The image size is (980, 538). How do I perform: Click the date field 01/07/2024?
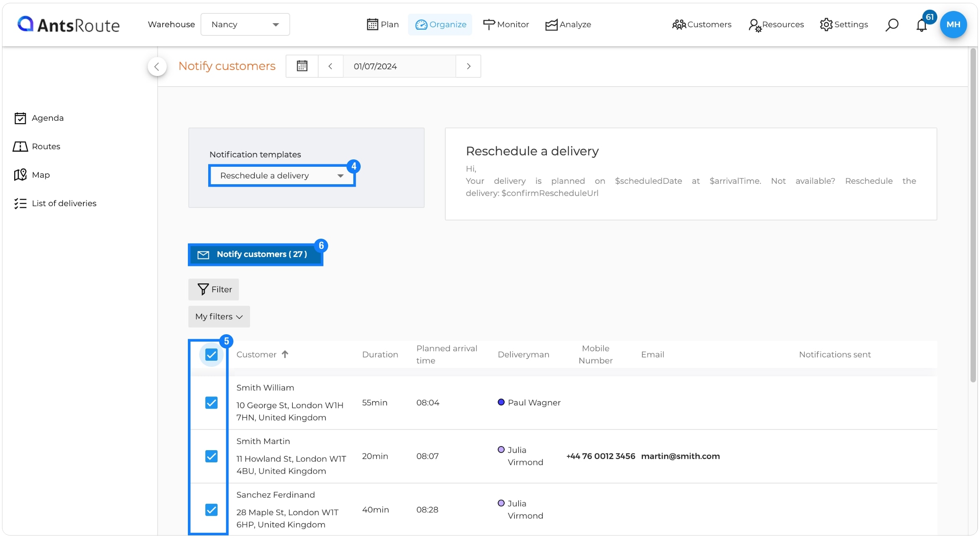(x=399, y=66)
